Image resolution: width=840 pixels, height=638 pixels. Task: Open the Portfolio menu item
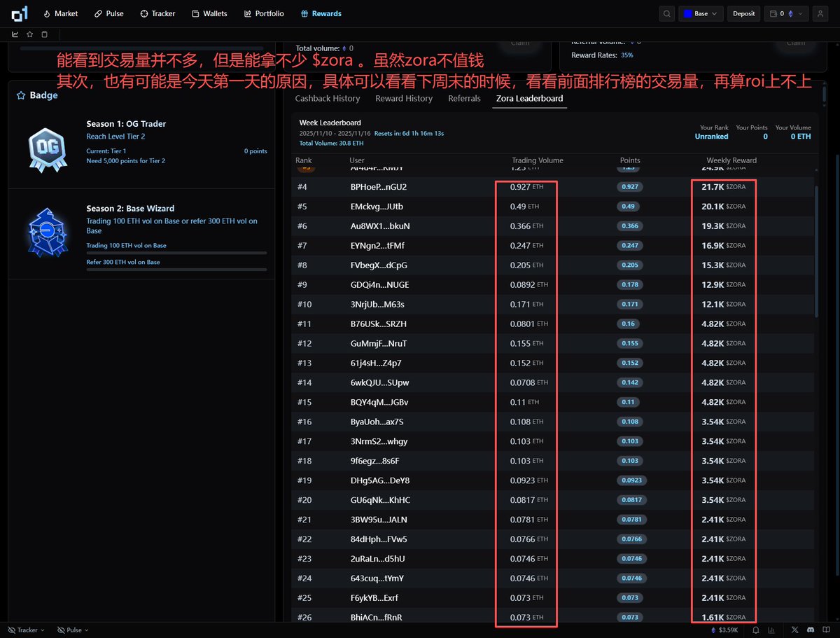[264, 13]
